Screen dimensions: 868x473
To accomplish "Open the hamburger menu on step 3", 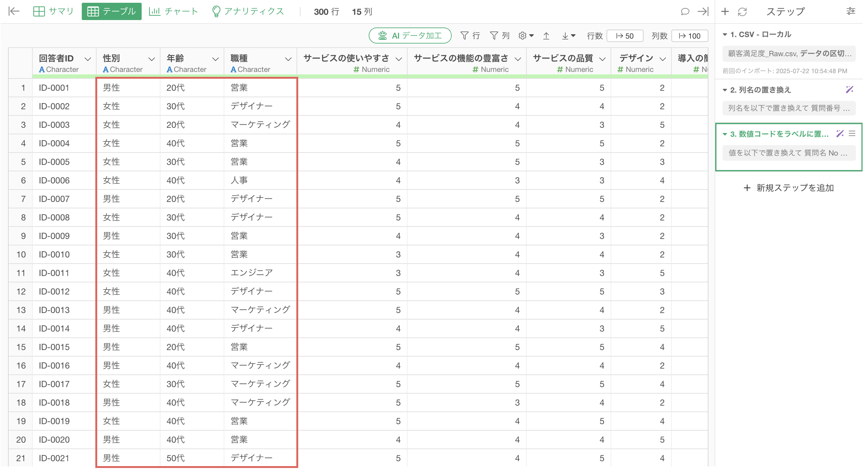I will coord(852,134).
